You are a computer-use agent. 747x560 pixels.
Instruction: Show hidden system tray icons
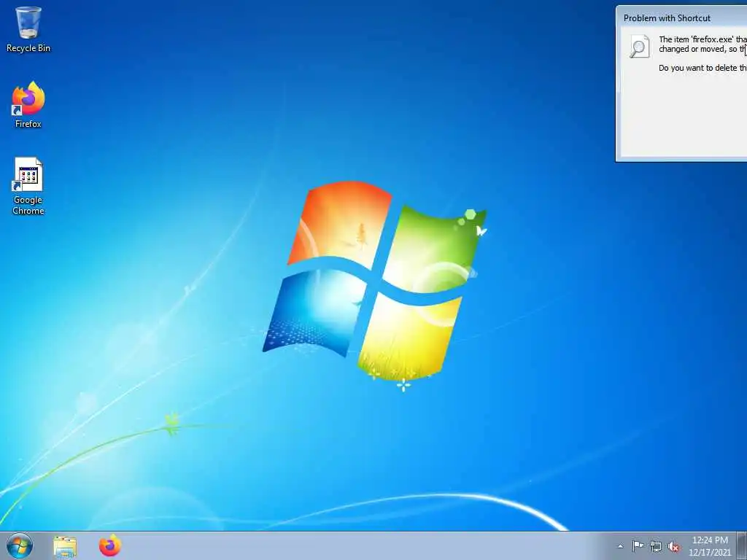(x=620, y=546)
